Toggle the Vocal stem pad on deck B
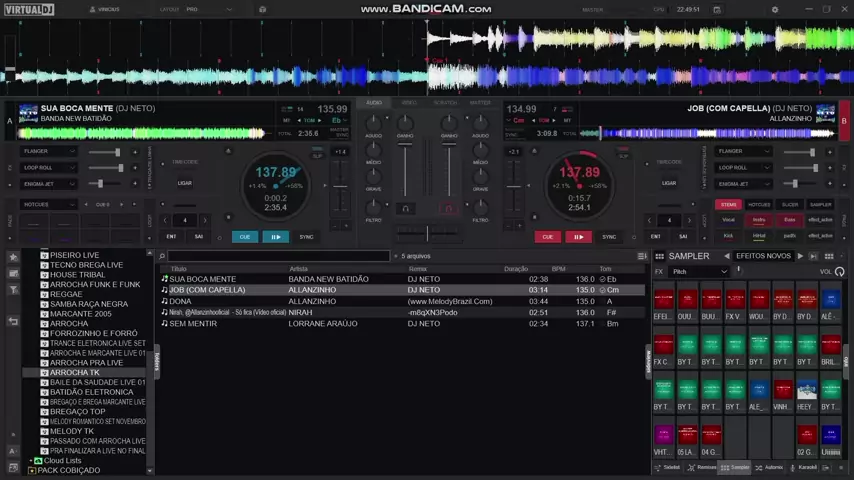The height and width of the screenshot is (480, 854). (728, 220)
